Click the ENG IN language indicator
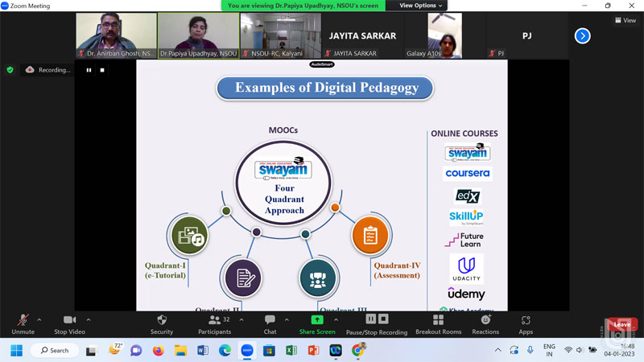The height and width of the screenshot is (362, 644). click(549, 350)
